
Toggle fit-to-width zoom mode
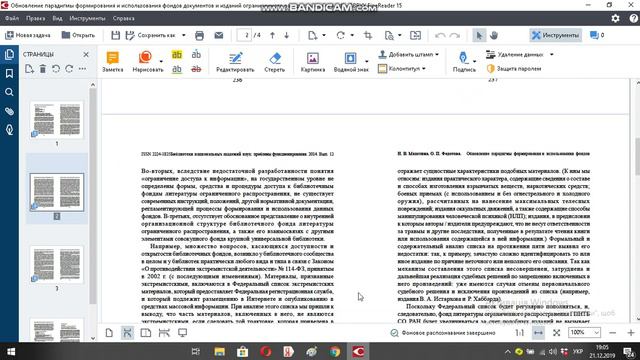[538, 333]
